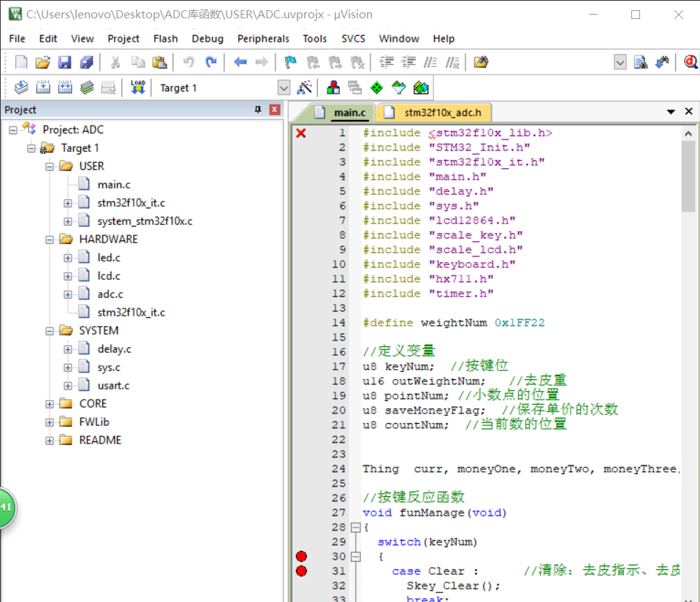Navigate backwards with the blue left arrow
The width and height of the screenshot is (700, 602).
click(240, 62)
